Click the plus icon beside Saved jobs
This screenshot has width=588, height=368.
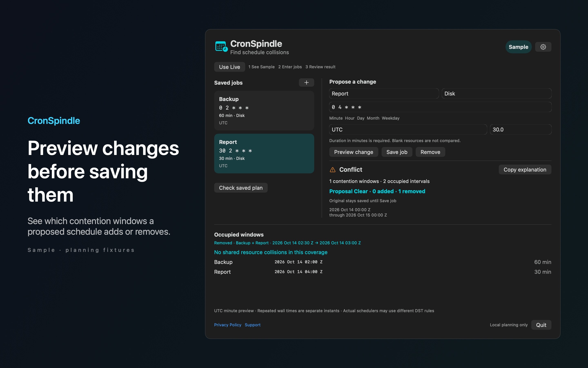click(306, 83)
